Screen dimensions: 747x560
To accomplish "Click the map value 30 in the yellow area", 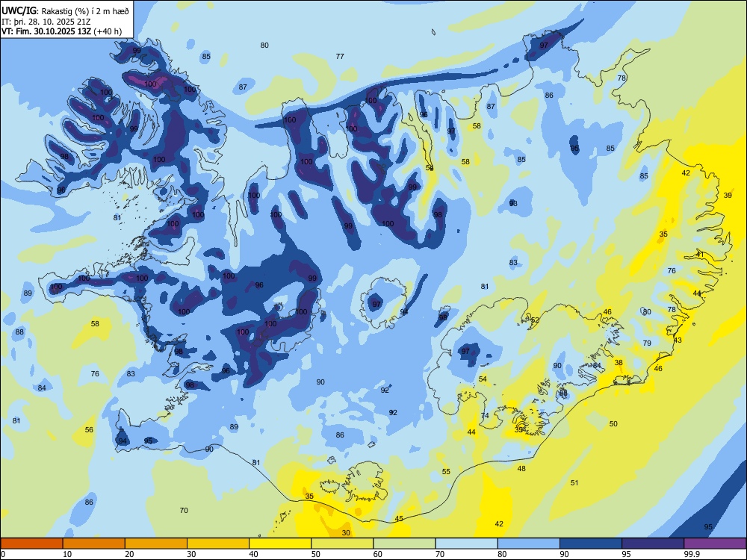I will (346, 532).
